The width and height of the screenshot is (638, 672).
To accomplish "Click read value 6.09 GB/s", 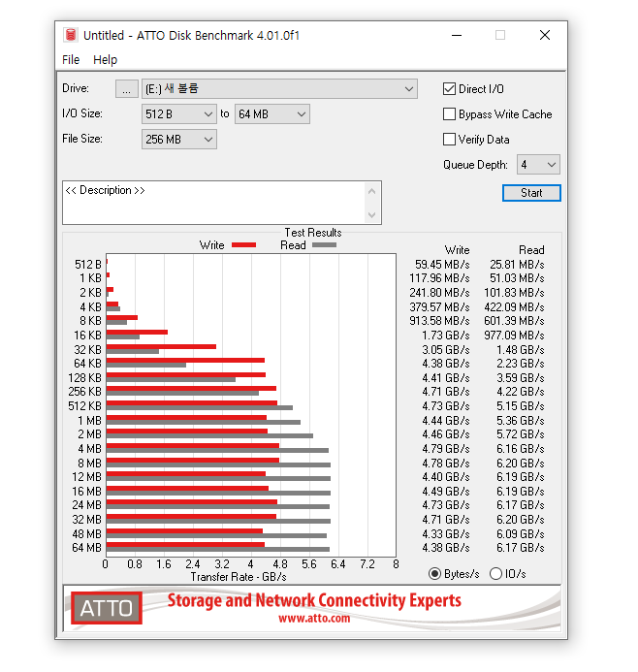I will [x=520, y=534].
